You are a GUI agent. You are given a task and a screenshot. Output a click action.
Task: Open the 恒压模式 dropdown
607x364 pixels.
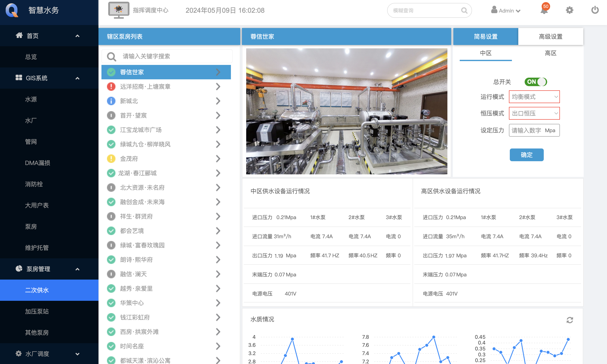click(534, 113)
